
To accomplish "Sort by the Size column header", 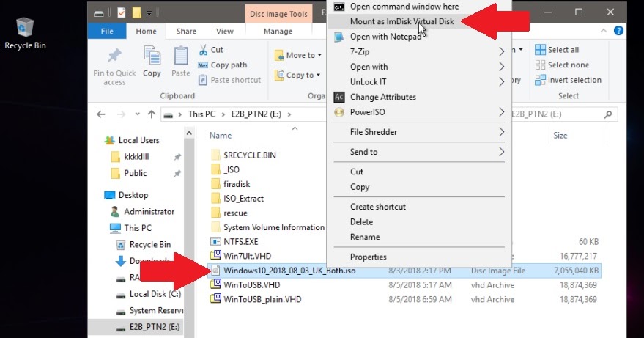I will tap(560, 136).
